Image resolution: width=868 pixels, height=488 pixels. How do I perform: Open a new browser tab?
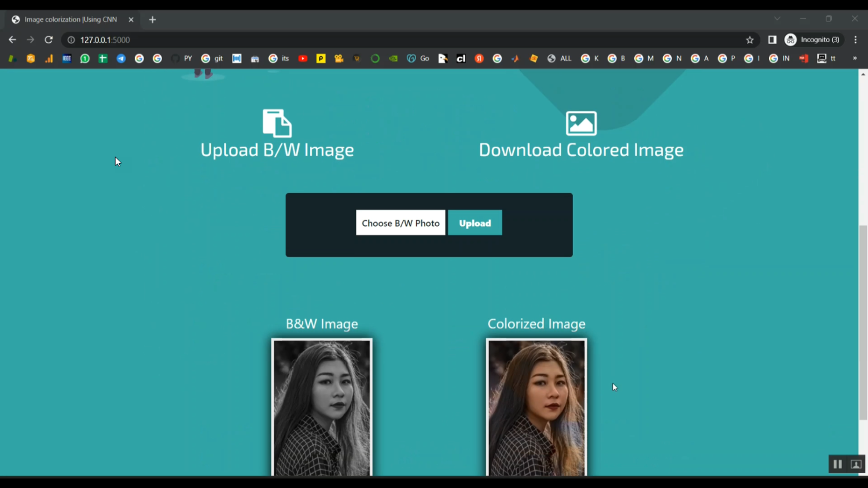[x=153, y=20]
